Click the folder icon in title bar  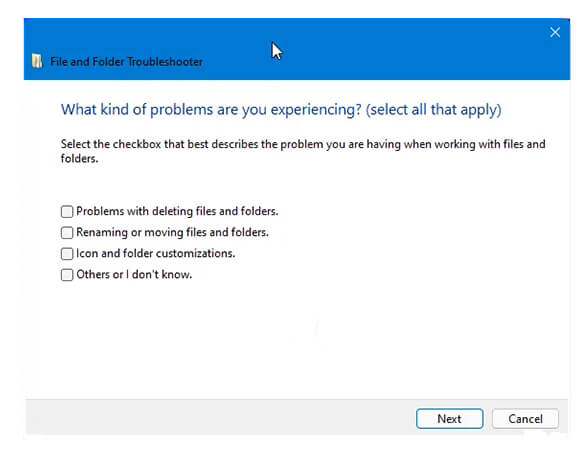37,61
